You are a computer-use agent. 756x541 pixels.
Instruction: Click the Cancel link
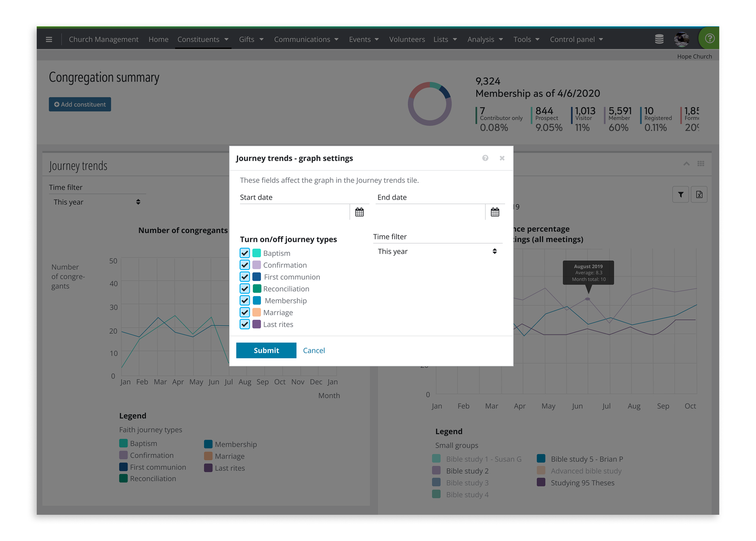(314, 350)
